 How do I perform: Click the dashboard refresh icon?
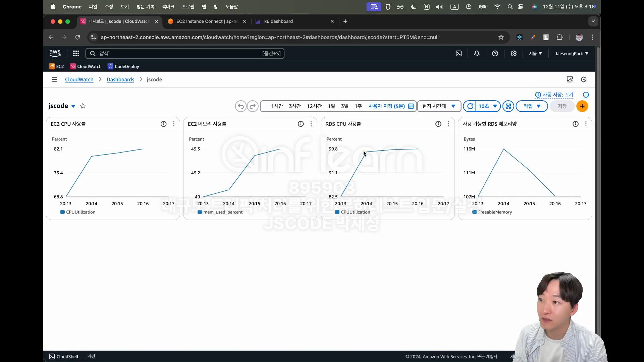pyautogui.click(x=470, y=106)
